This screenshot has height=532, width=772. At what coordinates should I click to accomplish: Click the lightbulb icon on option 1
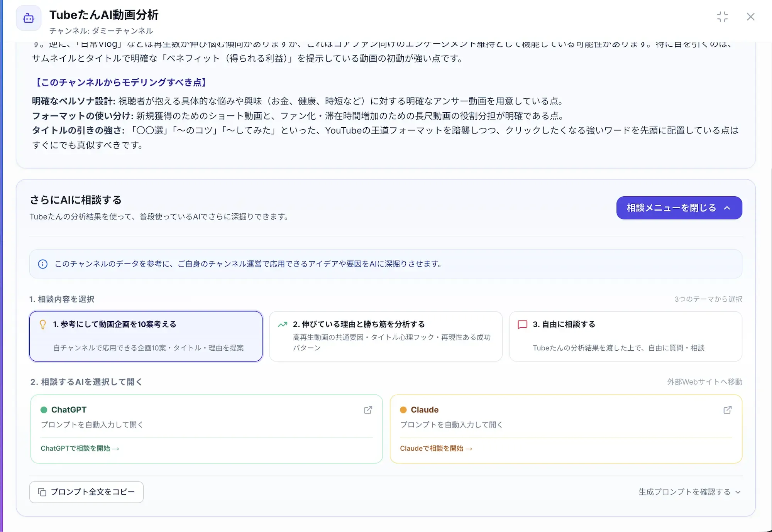click(x=43, y=324)
